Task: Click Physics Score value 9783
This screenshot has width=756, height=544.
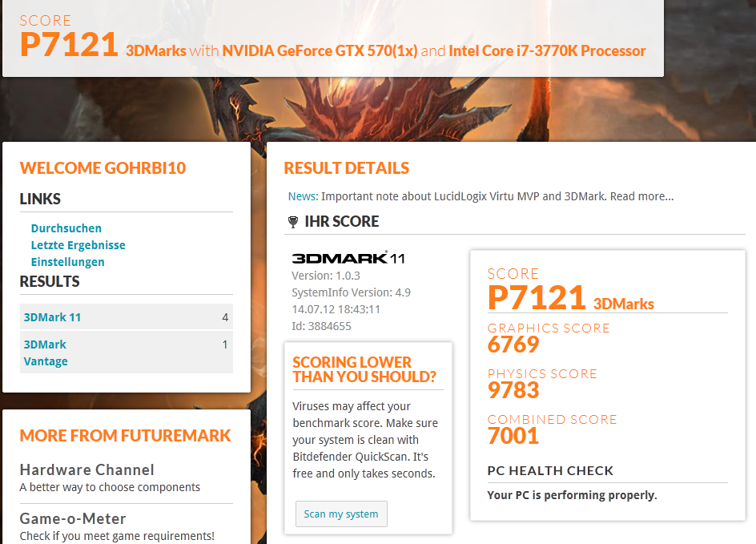Action: (x=513, y=390)
